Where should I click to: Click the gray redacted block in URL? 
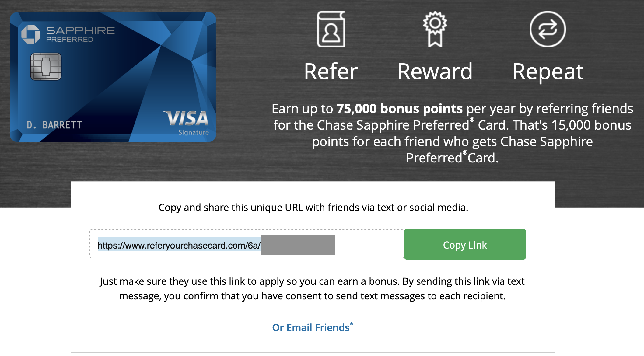298,245
